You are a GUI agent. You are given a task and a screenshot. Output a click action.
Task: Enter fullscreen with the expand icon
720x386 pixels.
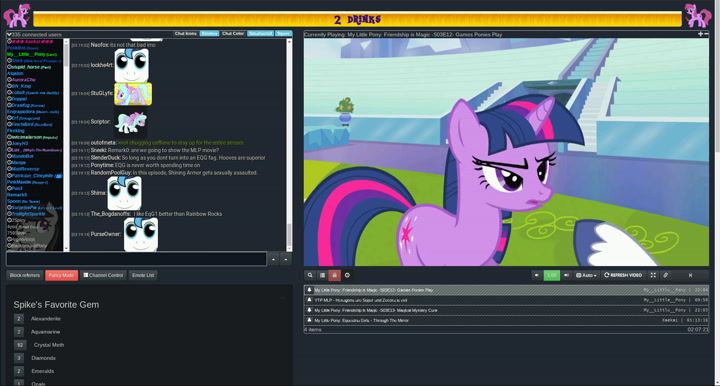[x=653, y=275]
